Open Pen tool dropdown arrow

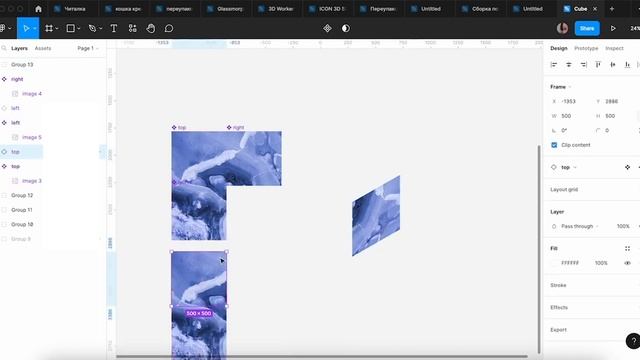pyautogui.click(x=100, y=29)
